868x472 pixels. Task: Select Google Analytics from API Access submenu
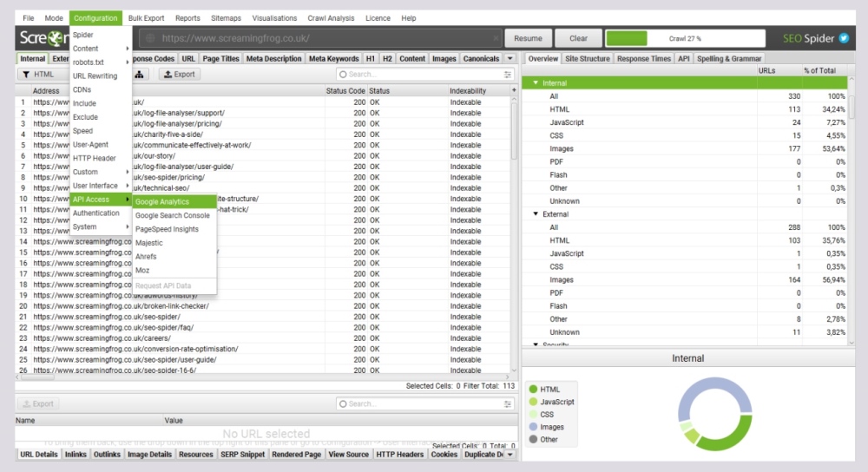click(x=162, y=201)
